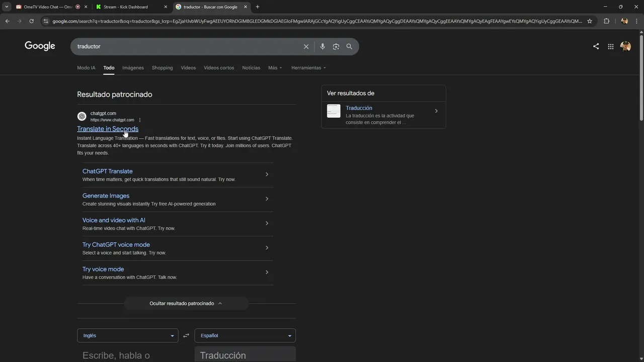This screenshot has height=362, width=644.
Task: Click the magnifying glass search button
Action: 349,46
